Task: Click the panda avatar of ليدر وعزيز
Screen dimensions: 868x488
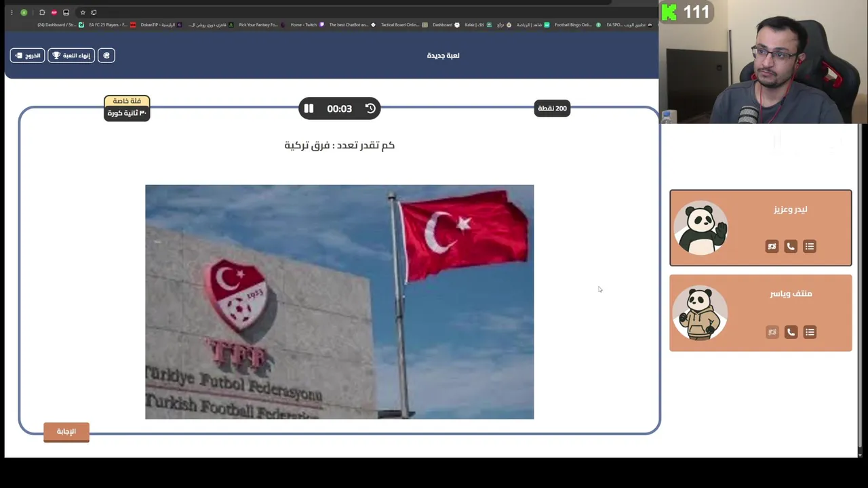Action: [701, 228]
